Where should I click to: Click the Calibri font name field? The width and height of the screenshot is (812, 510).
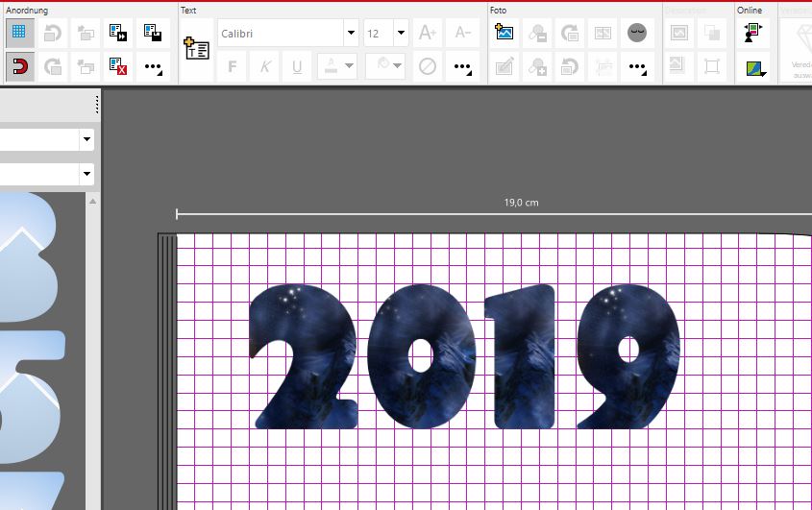[279, 34]
